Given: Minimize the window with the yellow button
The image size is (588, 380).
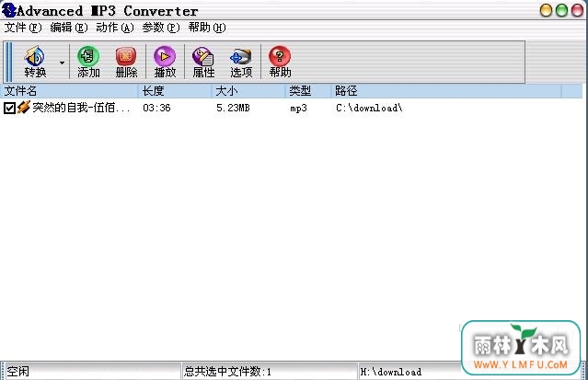Looking at the screenshot, I should [546, 10].
